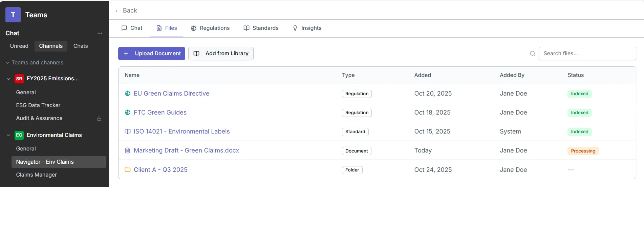Click the green EC team avatar
The height and width of the screenshot is (244, 644).
click(x=19, y=135)
